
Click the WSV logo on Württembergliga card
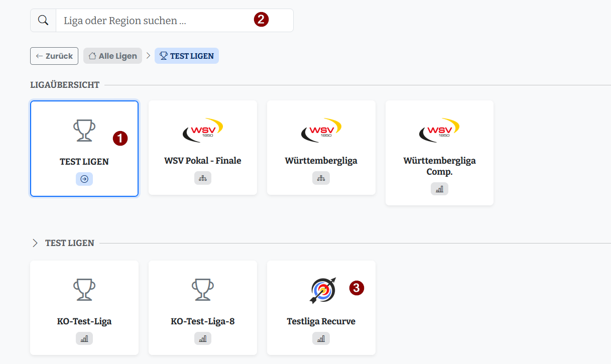coord(321,131)
